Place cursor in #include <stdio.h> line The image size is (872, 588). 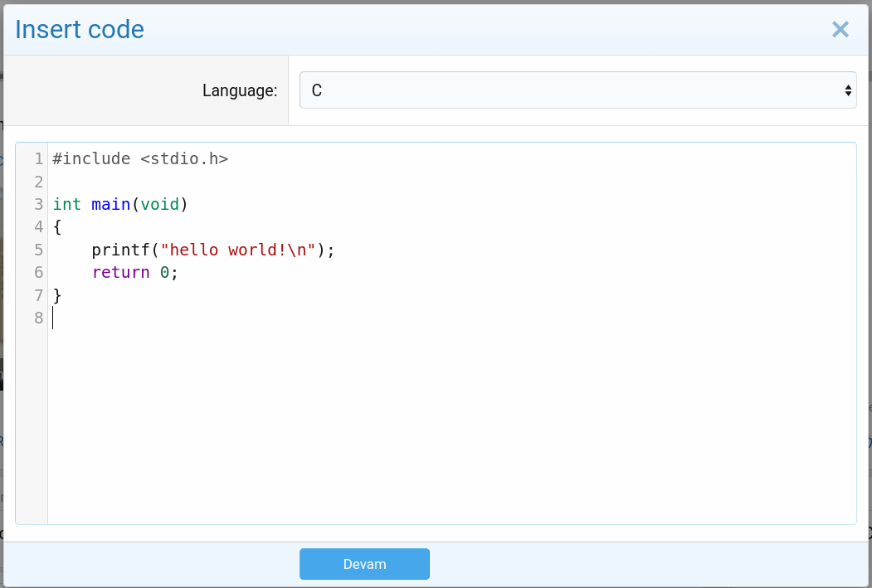click(x=139, y=158)
